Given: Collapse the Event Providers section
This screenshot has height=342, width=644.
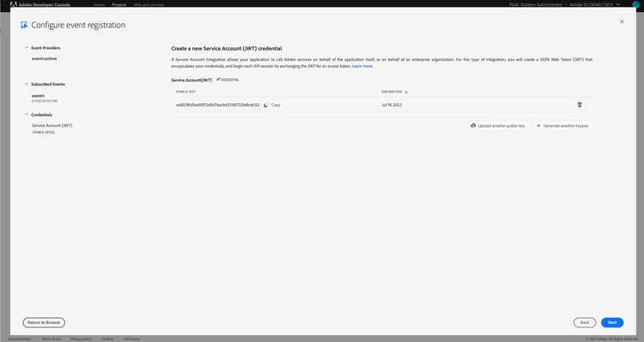Looking at the screenshot, I should [27, 47].
